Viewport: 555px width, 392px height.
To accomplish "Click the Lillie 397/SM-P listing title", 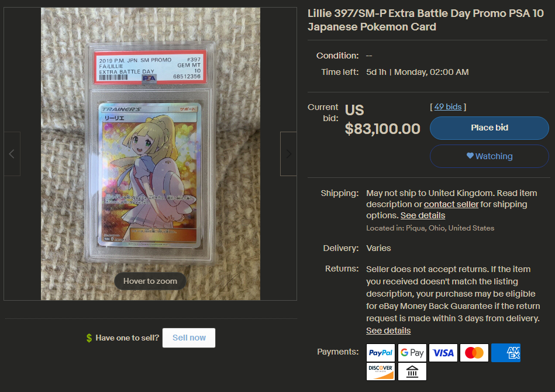I will [425, 20].
